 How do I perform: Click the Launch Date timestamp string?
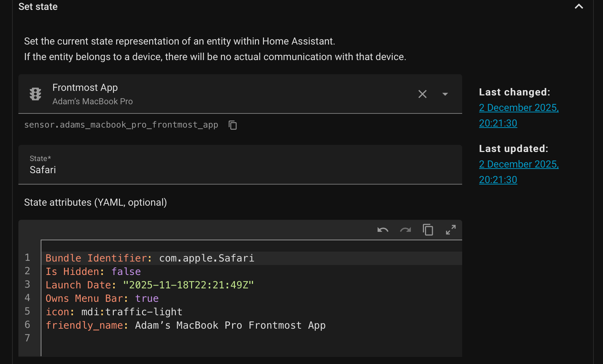tap(188, 285)
